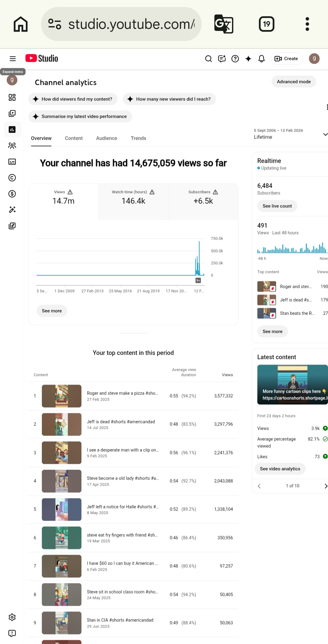This screenshot has height=644, width=328.
Task: Switch to the Trends tab
Action: point(138,138)
